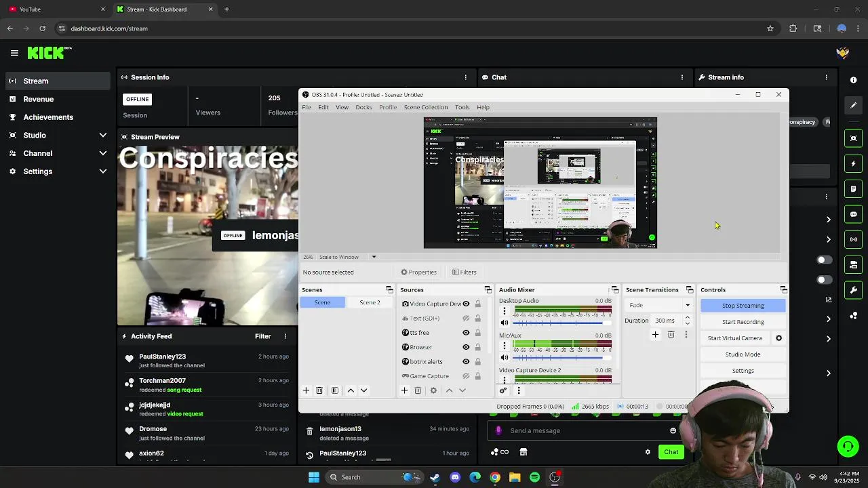The width and height of the screenshot is (868, 488).
Task: Remove scene transition trash icon
Action: tap(671, 334)
